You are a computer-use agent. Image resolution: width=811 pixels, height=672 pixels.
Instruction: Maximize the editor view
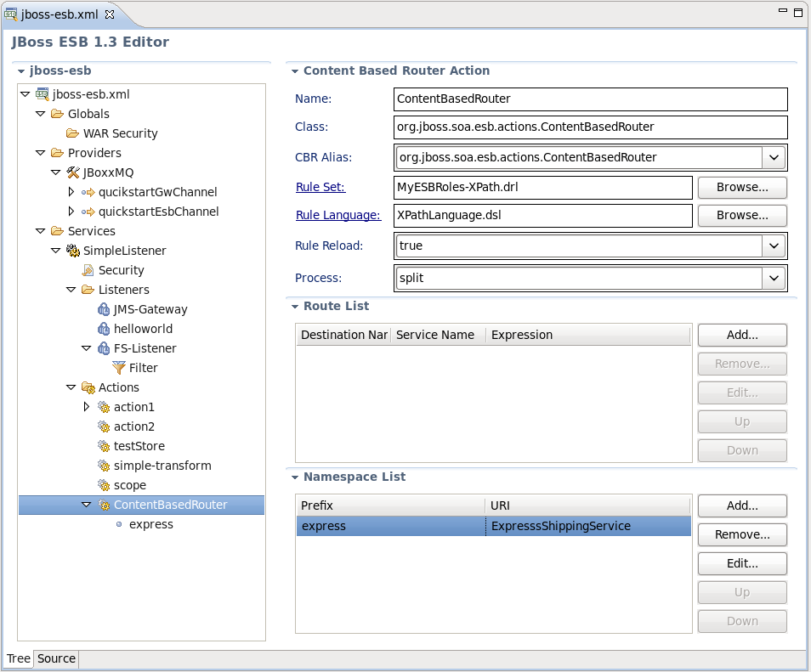[x=798, y=13]
